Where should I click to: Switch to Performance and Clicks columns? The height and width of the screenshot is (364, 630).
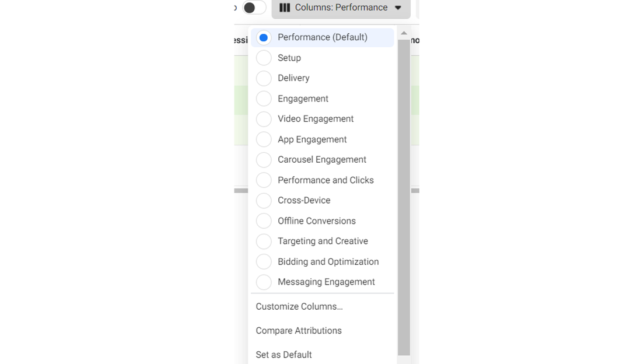click(x=264, y=180)
